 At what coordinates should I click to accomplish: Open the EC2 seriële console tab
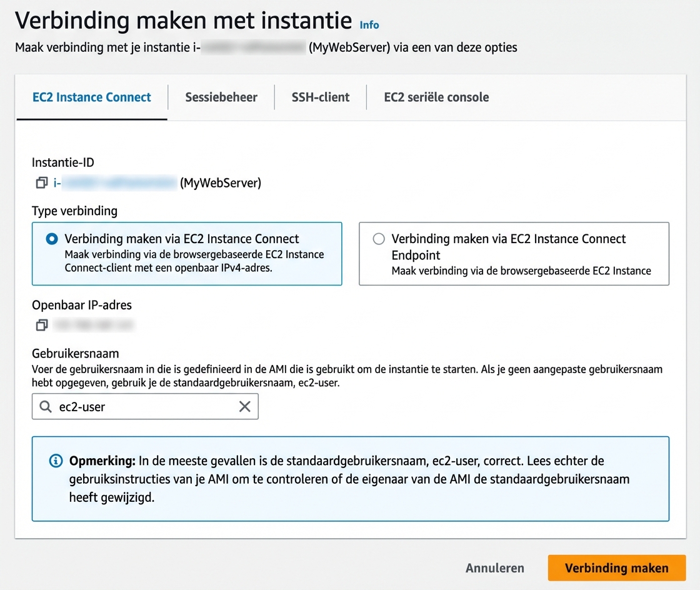tap(436, 97)
